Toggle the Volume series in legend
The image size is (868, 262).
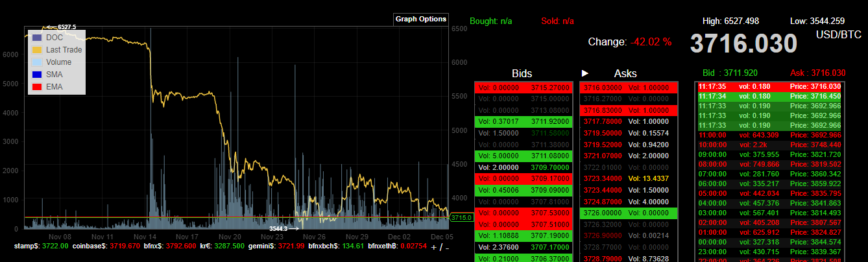click(58, 62)
